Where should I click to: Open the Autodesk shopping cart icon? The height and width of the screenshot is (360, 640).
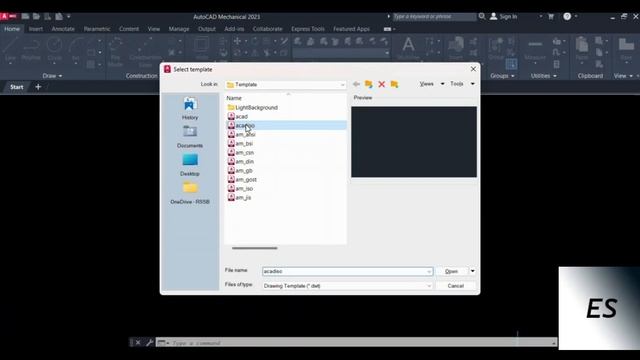(x=551, y=16)
